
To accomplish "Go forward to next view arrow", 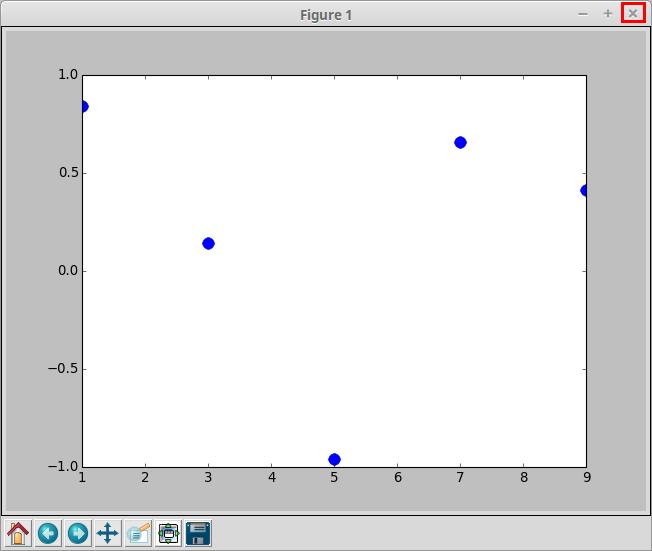I will (78, 533).
